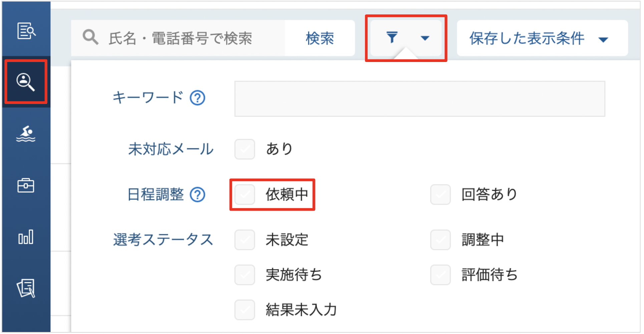Open the documents and pen sidebar icon

click(x=26, y=288)
